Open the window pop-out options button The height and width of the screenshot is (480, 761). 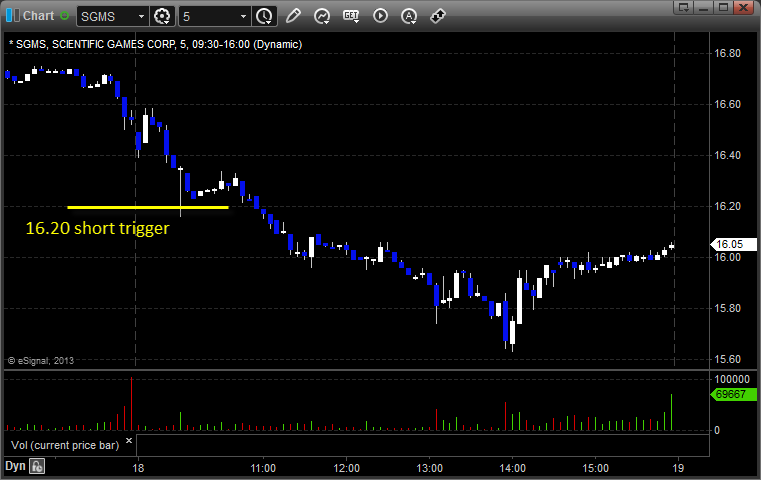click(683, 7)
